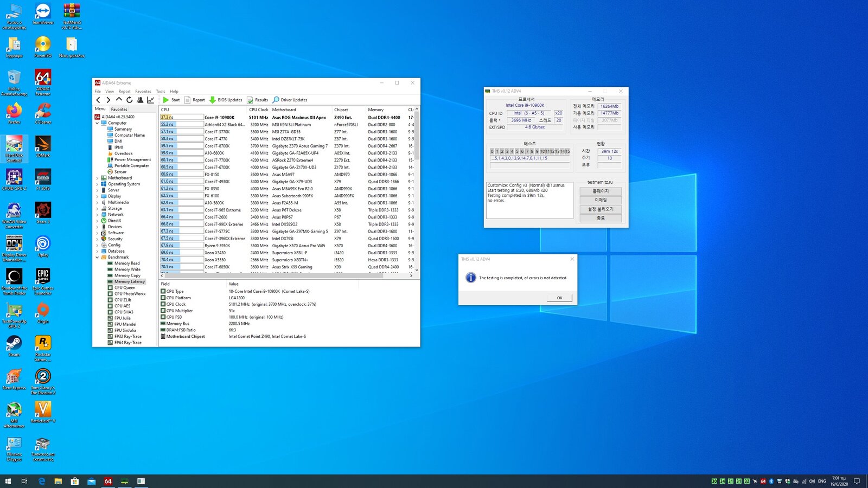
Task: Select Overclock tree item
Action: [x=124, y=153]
